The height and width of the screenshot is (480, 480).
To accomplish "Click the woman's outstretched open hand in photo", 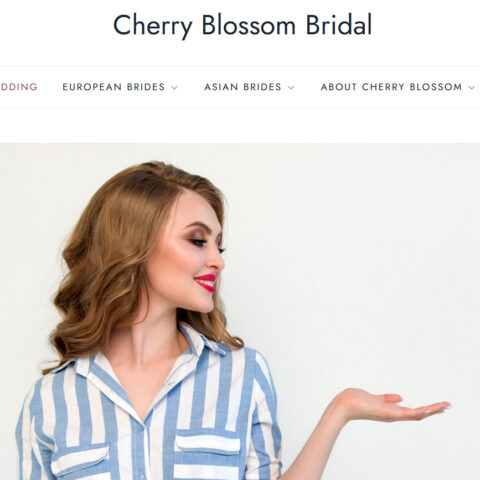I will coord(395,405).
